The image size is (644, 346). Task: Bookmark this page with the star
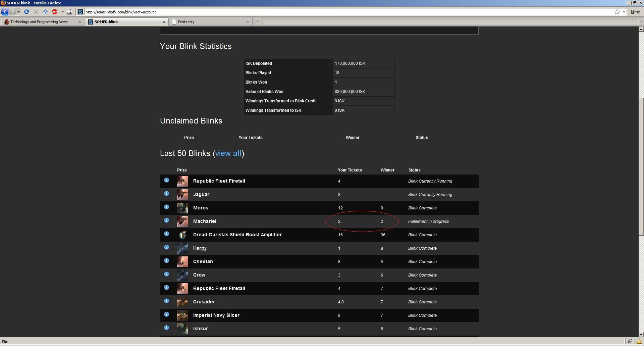click(617, 12)
